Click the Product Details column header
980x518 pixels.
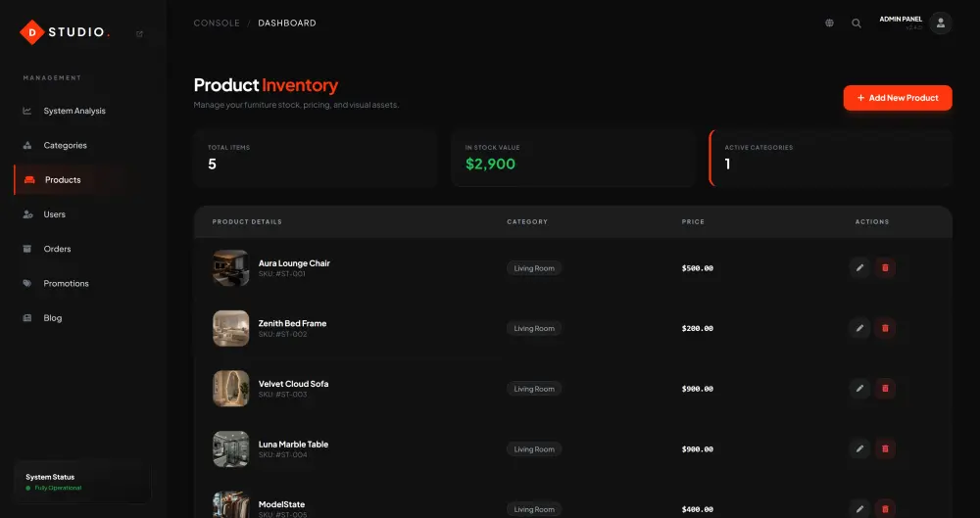[x=247, y=222]
